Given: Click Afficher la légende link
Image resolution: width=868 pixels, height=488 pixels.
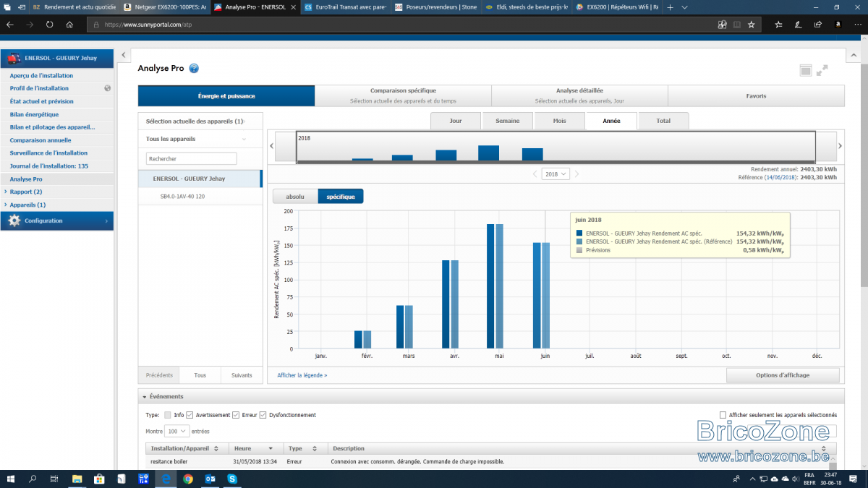Looking at the screenshot, I should pyautogui.click(x=302, y=375).
